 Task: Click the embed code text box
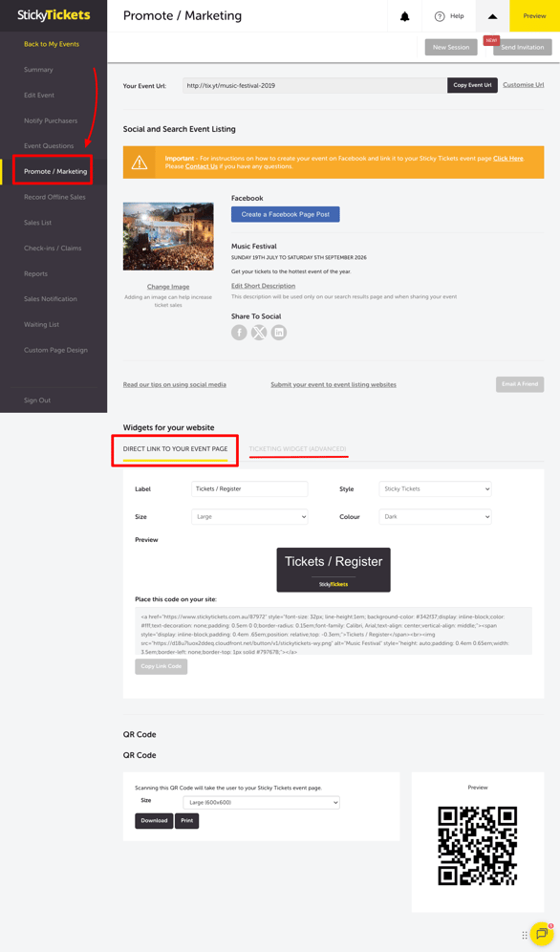click(x=334, y=630)
